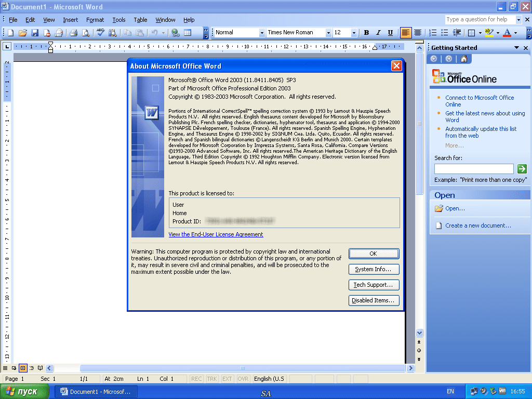This screenshot has width=532, height=399.
Task: Run the Spelling and Grammar check icon
Action: click(100, 33)
